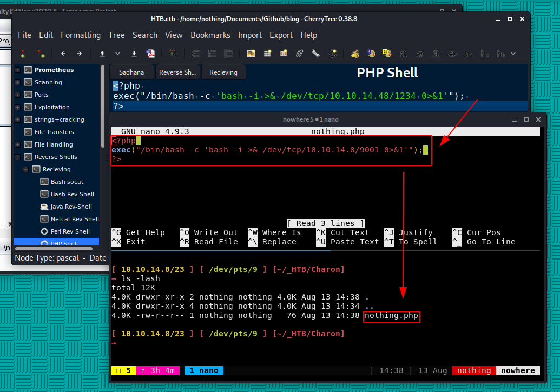
Task: Select the Netcat Rev-Shell tree node
Action: [x=75, y=219]
